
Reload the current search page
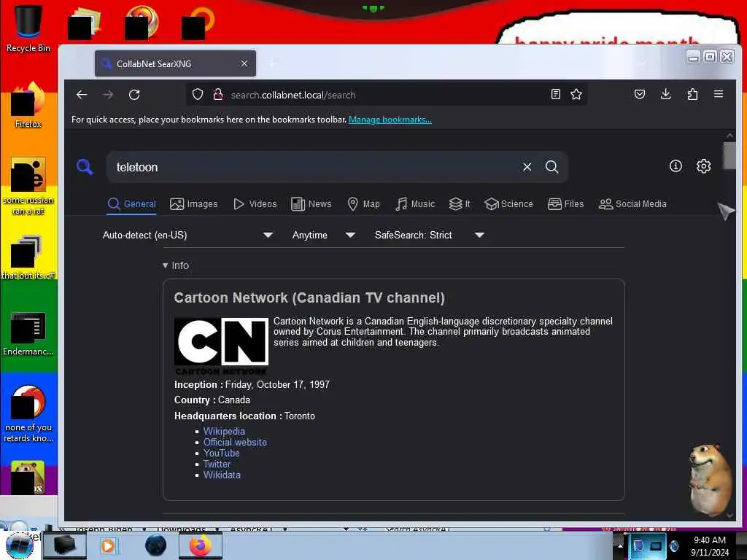(134, 95)
